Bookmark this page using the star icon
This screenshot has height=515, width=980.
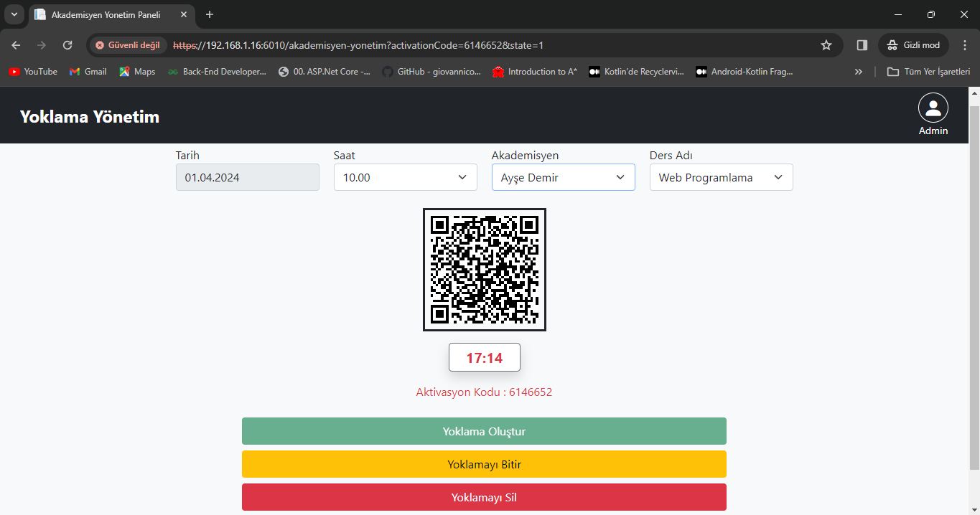point(826,45)
